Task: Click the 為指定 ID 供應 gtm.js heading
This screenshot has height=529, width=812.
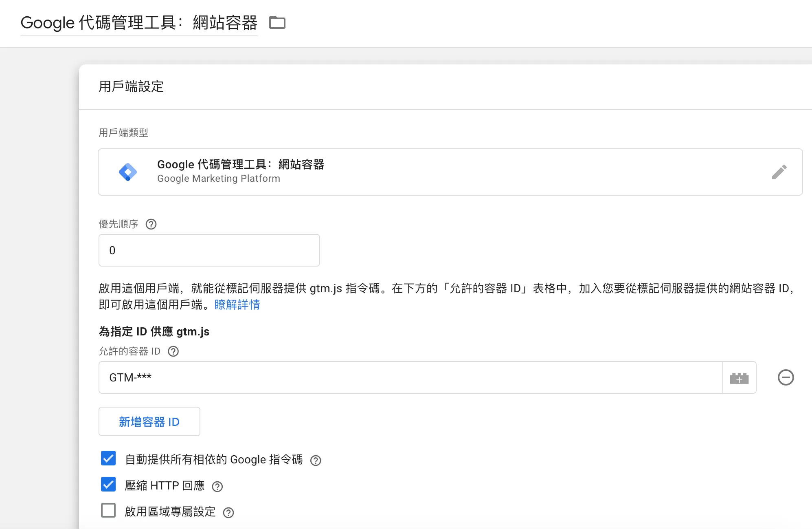Action: pos(154,331)
